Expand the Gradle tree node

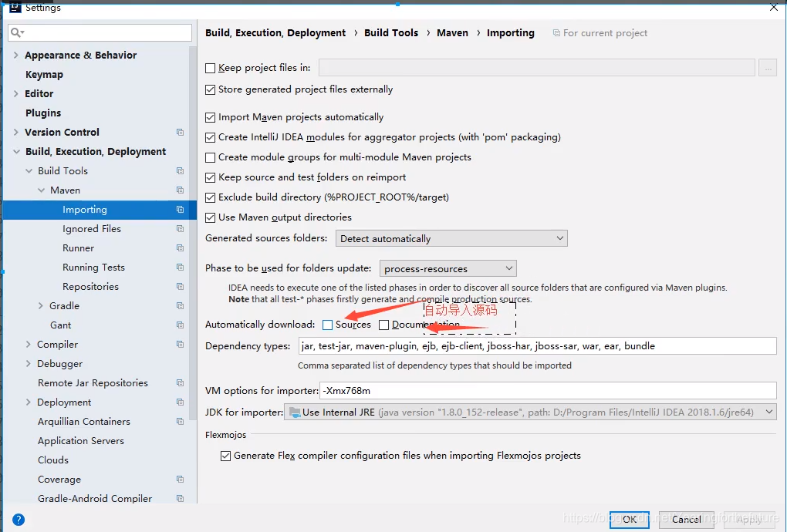tap(41, 306)
